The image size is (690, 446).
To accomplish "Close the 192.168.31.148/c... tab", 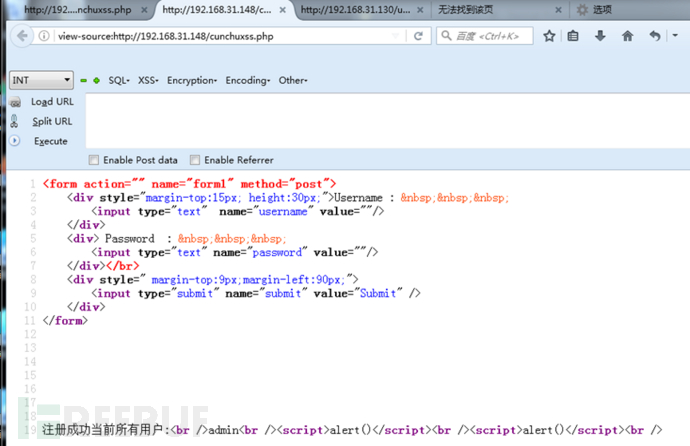I will pos(283,10).
